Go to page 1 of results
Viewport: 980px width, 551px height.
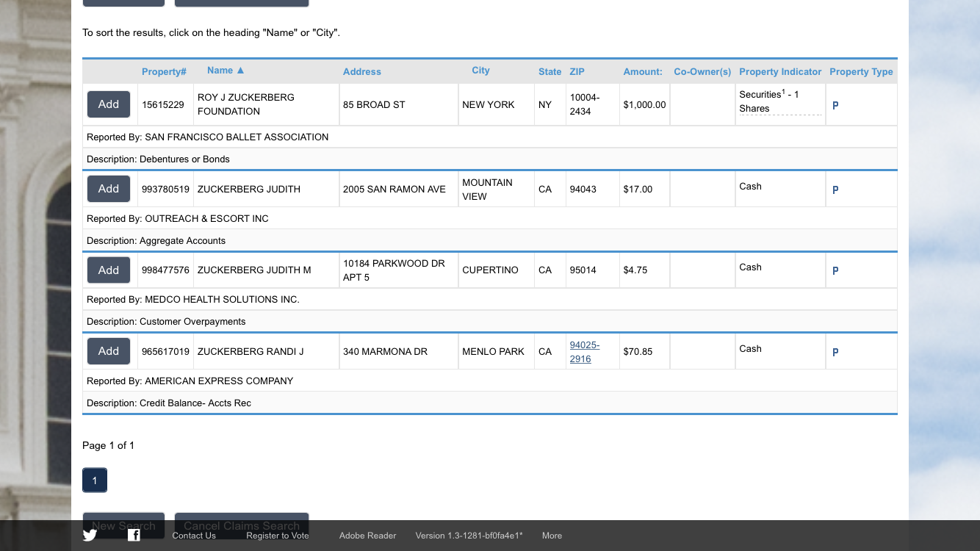click(95, 480)
